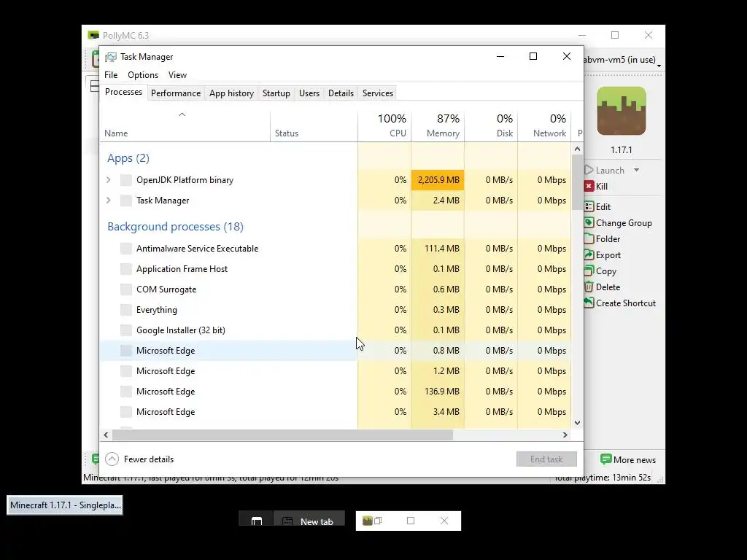
Task: Switch to the Details tab
Action: (x=341, y=93)
